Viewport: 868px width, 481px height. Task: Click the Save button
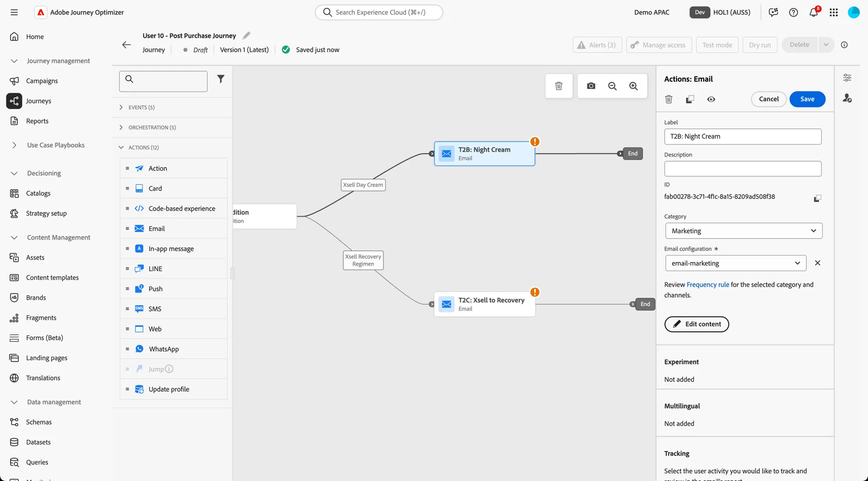point(807,99)
